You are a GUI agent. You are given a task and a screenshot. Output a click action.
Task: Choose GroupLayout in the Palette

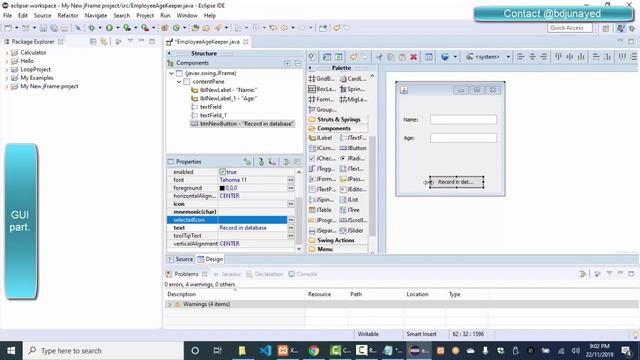tap(322, 109)
